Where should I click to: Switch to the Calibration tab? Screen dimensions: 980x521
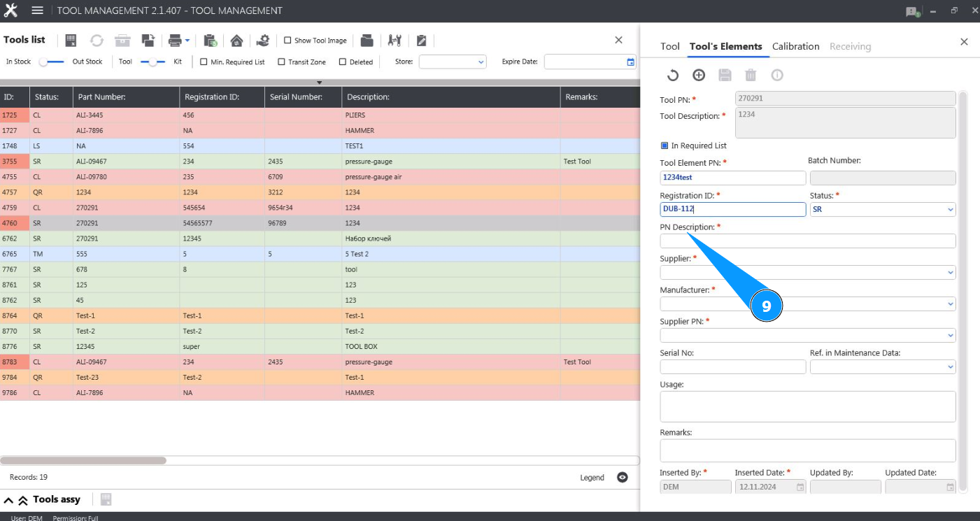click(795, 46)
